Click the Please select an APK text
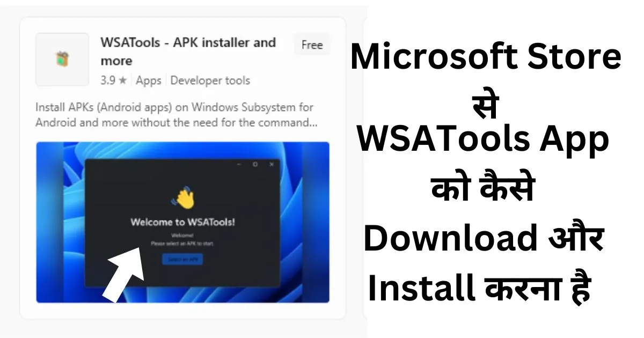644x338 pixels. tap(182, 244)
